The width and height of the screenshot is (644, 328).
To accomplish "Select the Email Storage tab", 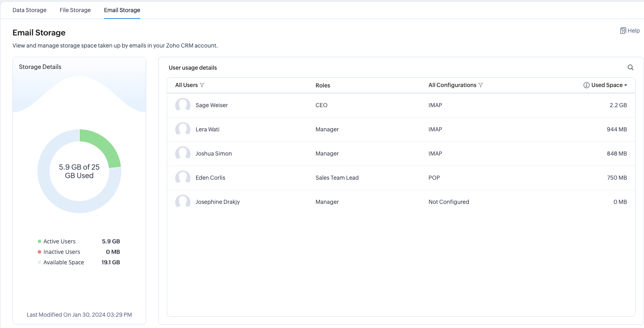I will (122, 10).
